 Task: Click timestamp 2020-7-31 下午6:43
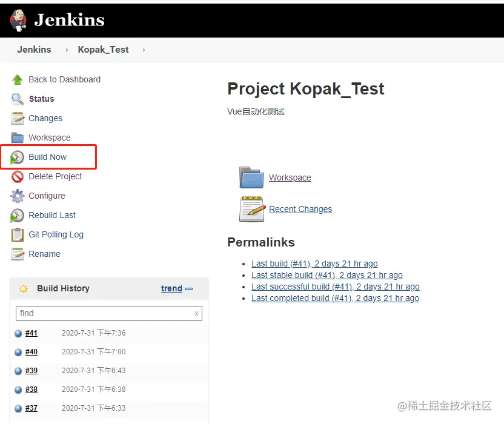click(x=93, y=371)
